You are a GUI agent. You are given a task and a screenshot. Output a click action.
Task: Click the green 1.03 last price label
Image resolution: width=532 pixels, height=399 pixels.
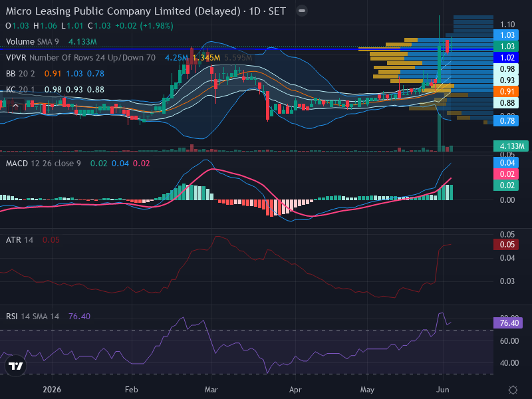click(506, 46)
